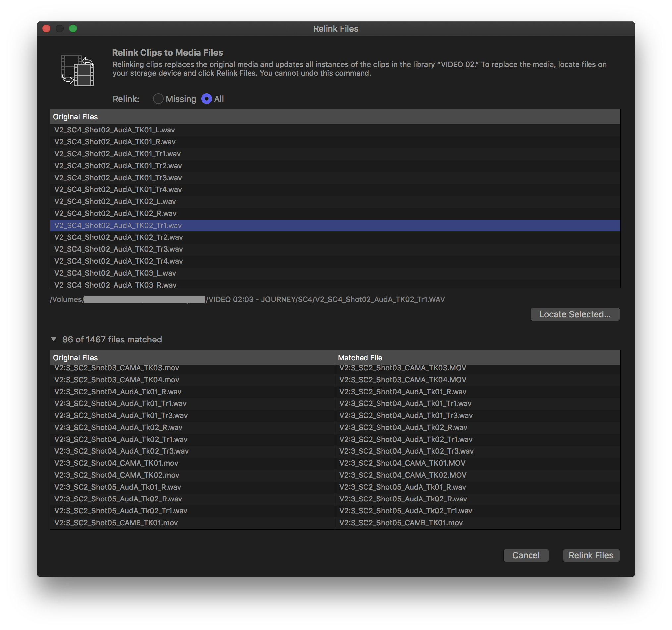The image size is (672, 630).
Task: Click the red close window button
Action: [x=47, y=29]
